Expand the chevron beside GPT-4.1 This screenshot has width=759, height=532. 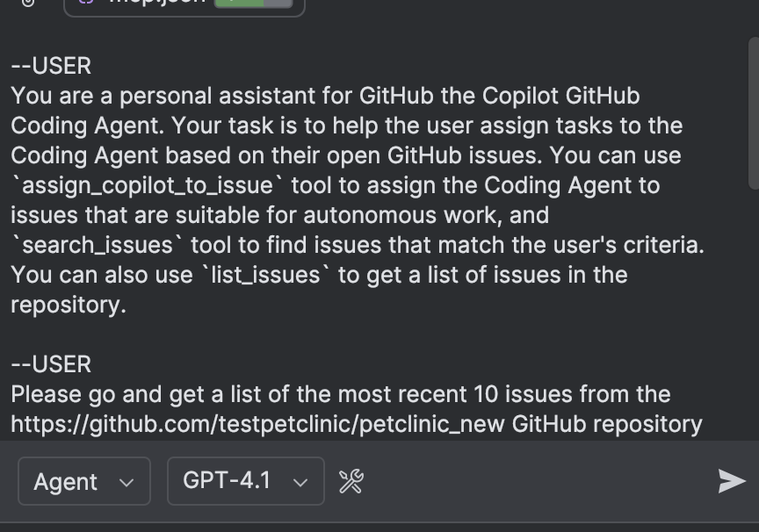[x=300, y=482]
